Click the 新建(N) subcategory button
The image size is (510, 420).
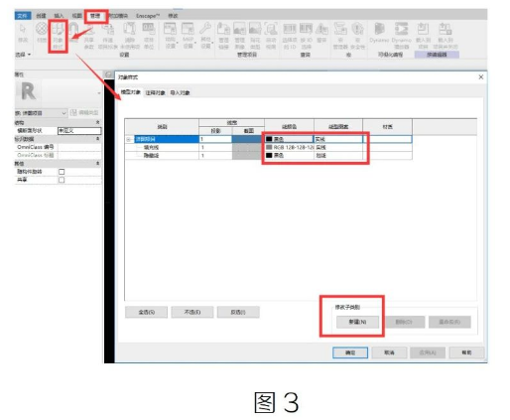[x=357, y=322]
